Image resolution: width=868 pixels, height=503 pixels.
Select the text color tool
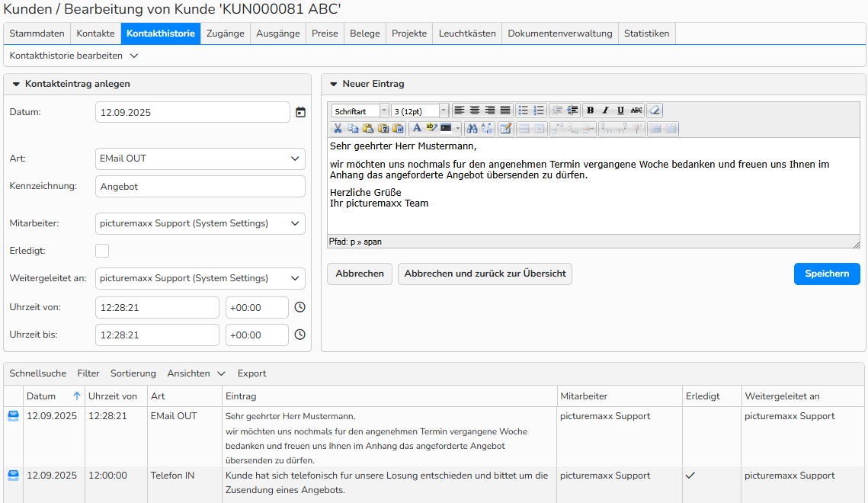click(417, 128)
